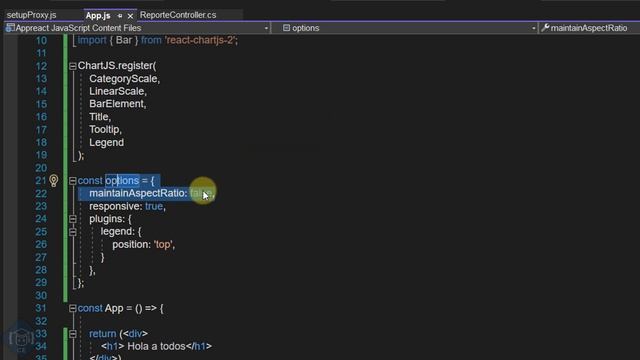Click on BarElement text
The height and width of the screenshot is (360, 640).
(x=116, y=104)
